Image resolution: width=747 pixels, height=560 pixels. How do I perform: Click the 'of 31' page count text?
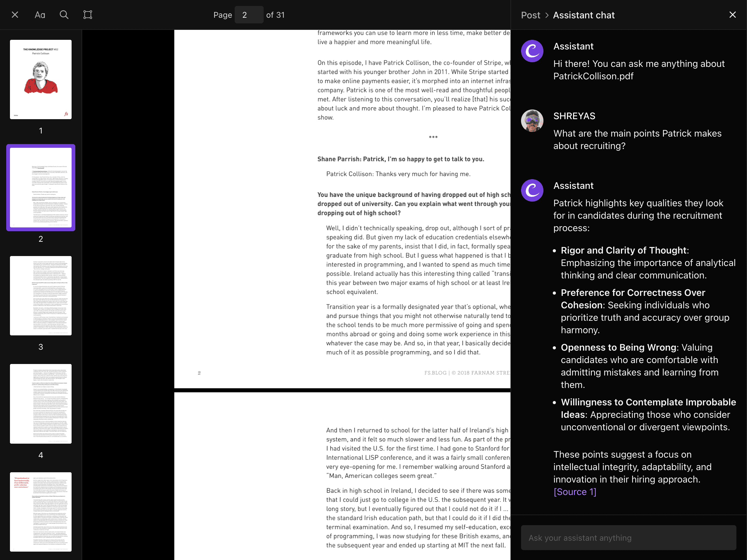[x=275, y=15]
